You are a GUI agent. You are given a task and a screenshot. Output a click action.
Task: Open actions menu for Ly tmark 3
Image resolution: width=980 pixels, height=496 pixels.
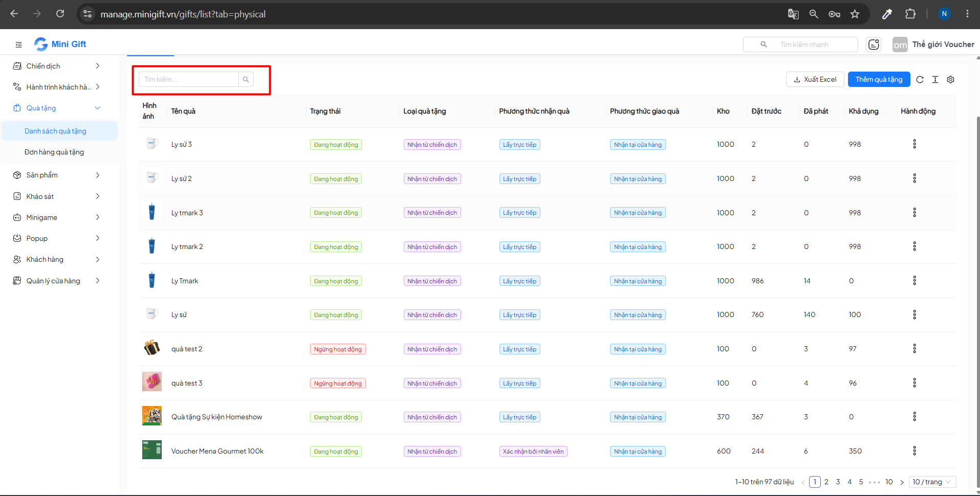tap(914, 213)
